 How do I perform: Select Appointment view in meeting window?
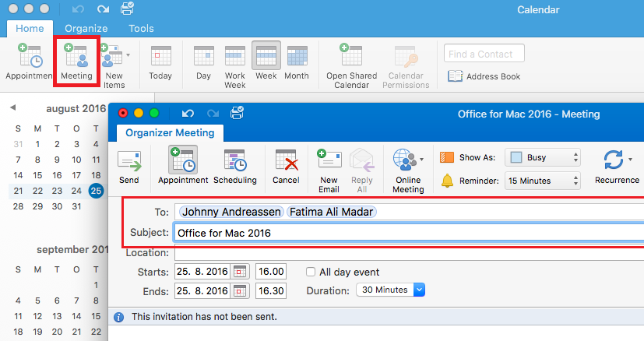tap(183, 165)
